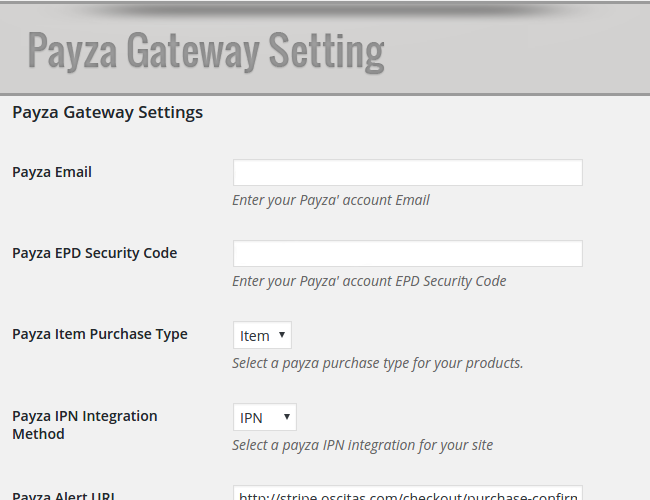The height and width of the screenshot is (500, 650).
Task: Open the Payza IPN Integration Method dropdown
Action: click(x=264, y=417)
